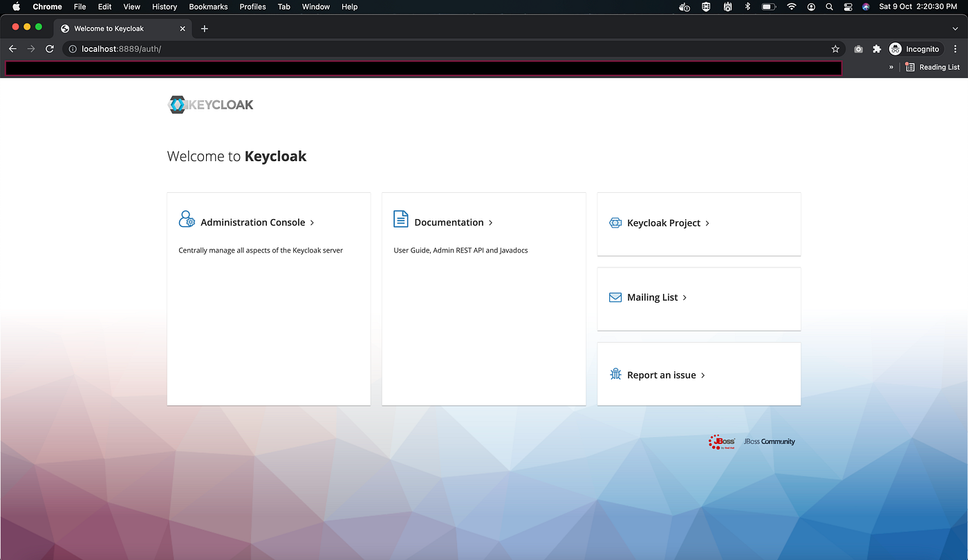The width and height of the screenshot is (968, 560).
Task: Open the Mailing List link
Action: (651, 297)
